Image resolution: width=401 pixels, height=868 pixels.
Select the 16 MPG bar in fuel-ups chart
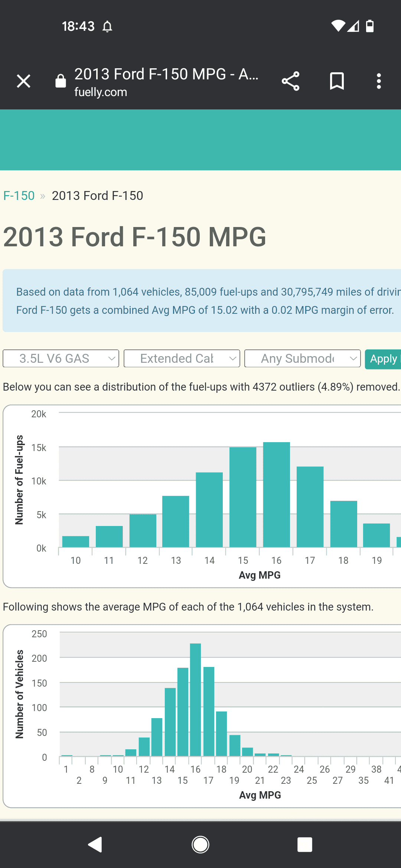coord(277,494)
